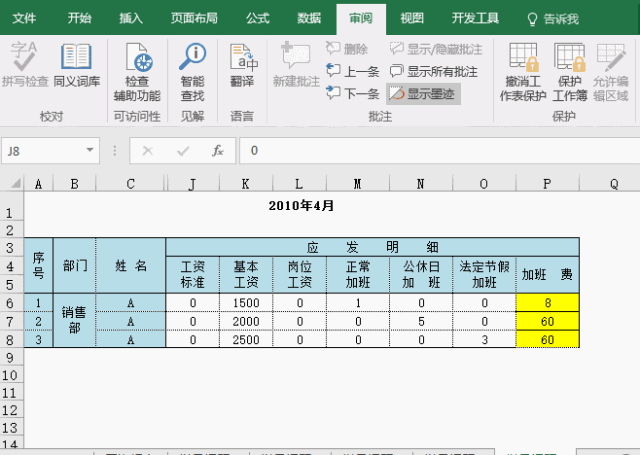Viewport: 640px width, 455px height.
Task: Switch to the Formulas (公式) tab
Action: tap(258, 18)
